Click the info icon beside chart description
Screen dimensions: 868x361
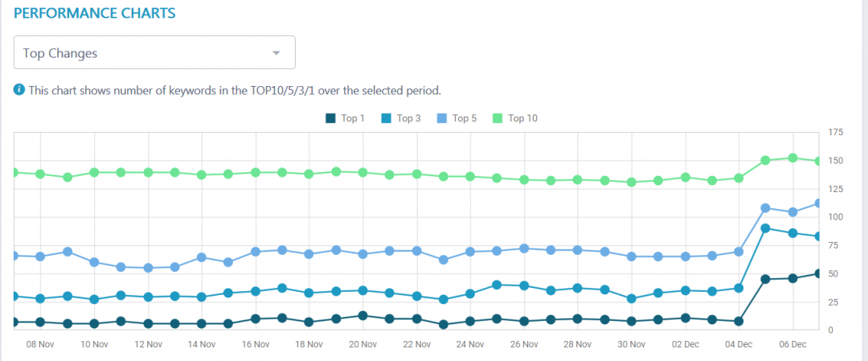pyautogui.click(x=19, y=89)
